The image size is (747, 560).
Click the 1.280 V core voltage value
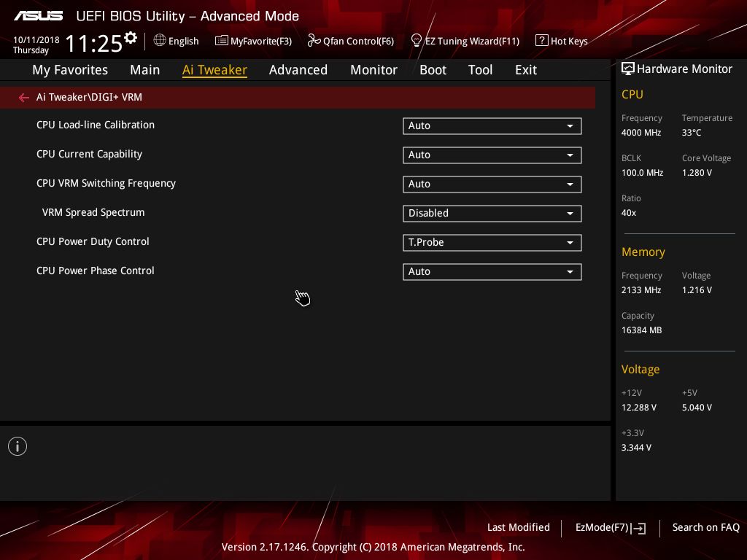[x=697, y=172]
